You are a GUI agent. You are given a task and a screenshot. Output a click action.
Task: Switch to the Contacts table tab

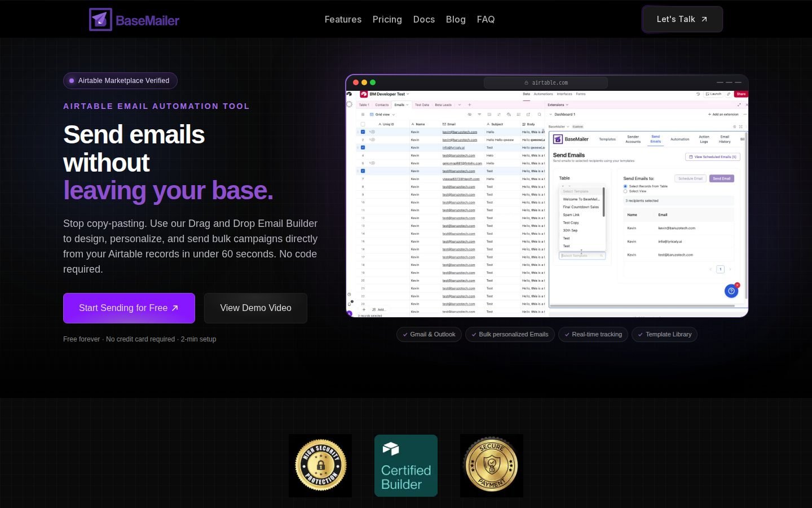(382, 105)
